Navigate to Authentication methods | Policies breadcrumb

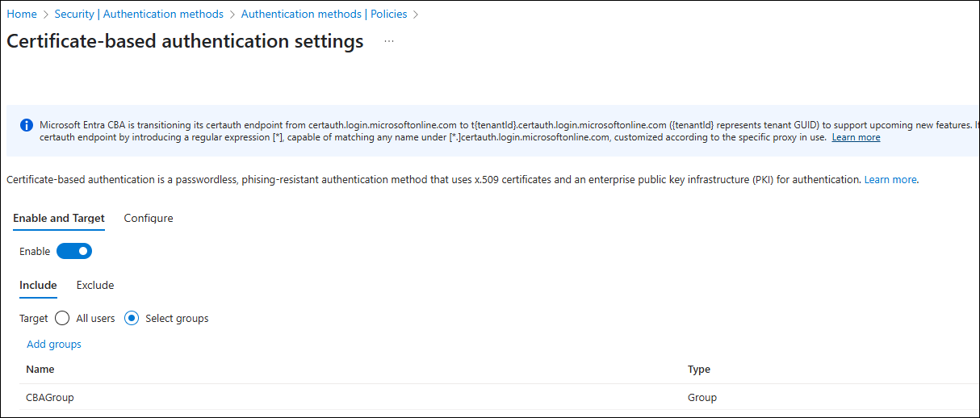[324, 15]
